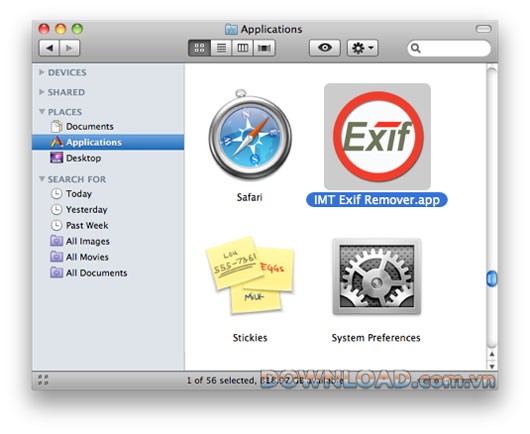
Task: Click the Applications icon in the sidebar
Action: tap(56, 142)
